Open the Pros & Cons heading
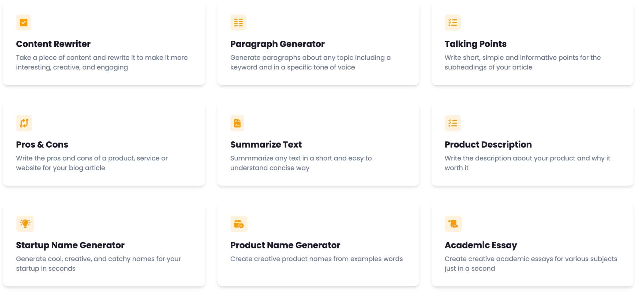 coord(42,145)
